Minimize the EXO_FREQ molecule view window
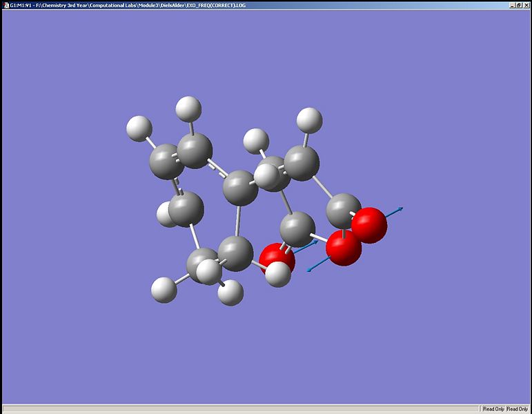This screenshot has width=532, height=414. tap(512, 5)
